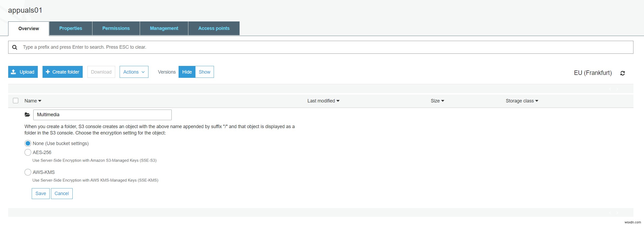Switch to the Properties tab
Image resolution: width=644 pixels, height=225 pixels.
point(71,28)
